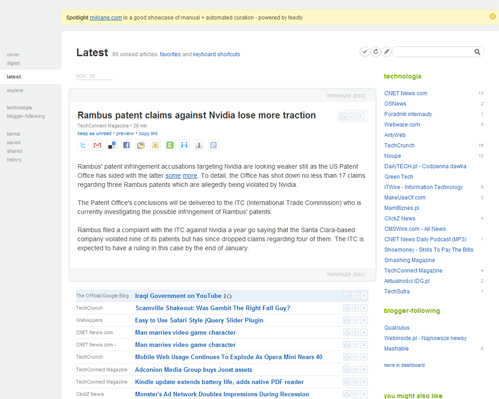Open the digest view
499x399 pixels.
[13, 63]
